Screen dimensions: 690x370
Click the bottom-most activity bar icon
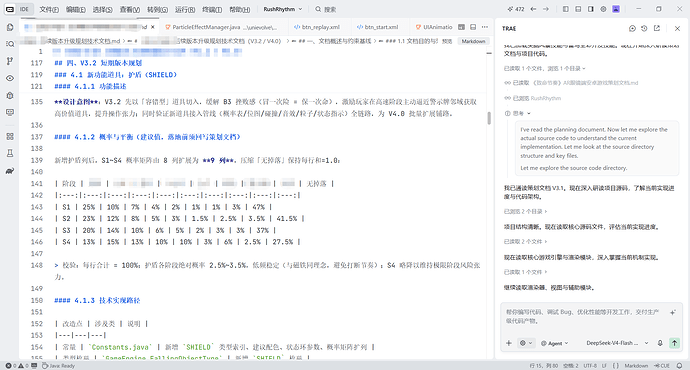tap(10, 171)
